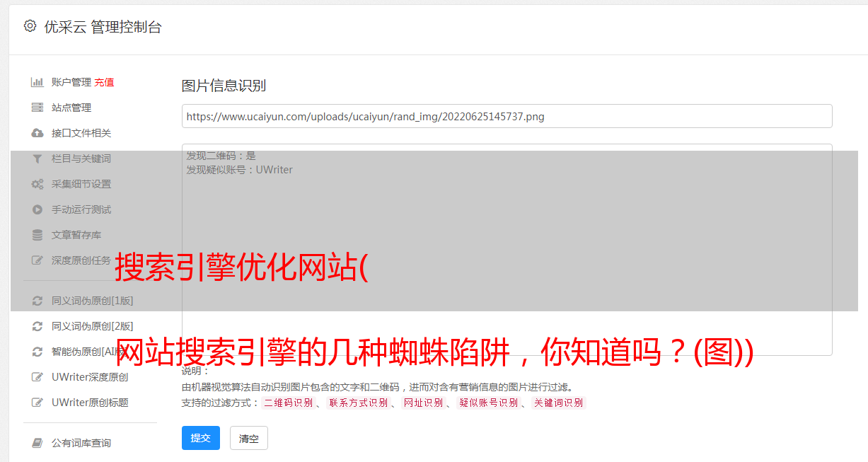Click the cloud upload icon for 接口文件相关
Image resolution: width=868 pixels, height=462 pixels.
point(37,133)
